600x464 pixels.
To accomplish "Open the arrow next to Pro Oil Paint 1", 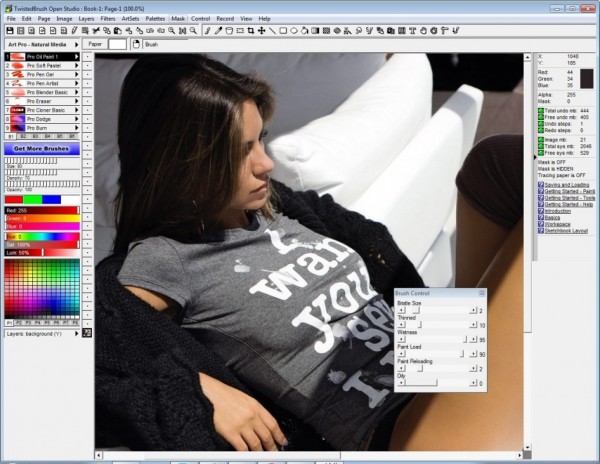I will pos(77,57).
